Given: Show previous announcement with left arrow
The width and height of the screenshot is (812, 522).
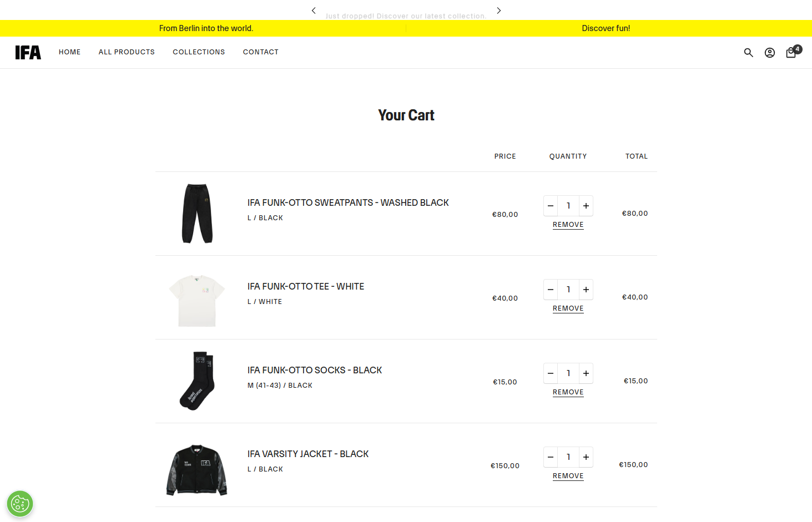Looking at the screenshot, I should click(x=314, y=11).
